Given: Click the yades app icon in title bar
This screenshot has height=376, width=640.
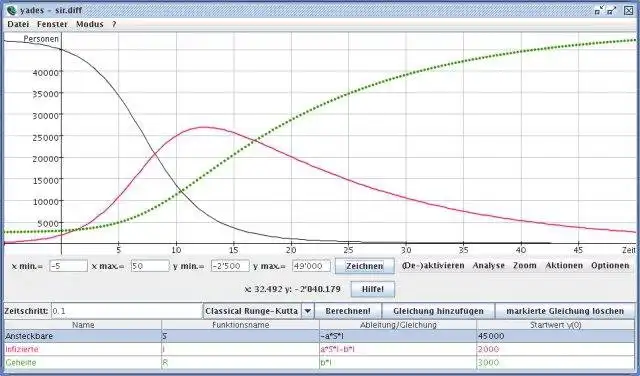Looking at the screenshot, I should 11,10.
